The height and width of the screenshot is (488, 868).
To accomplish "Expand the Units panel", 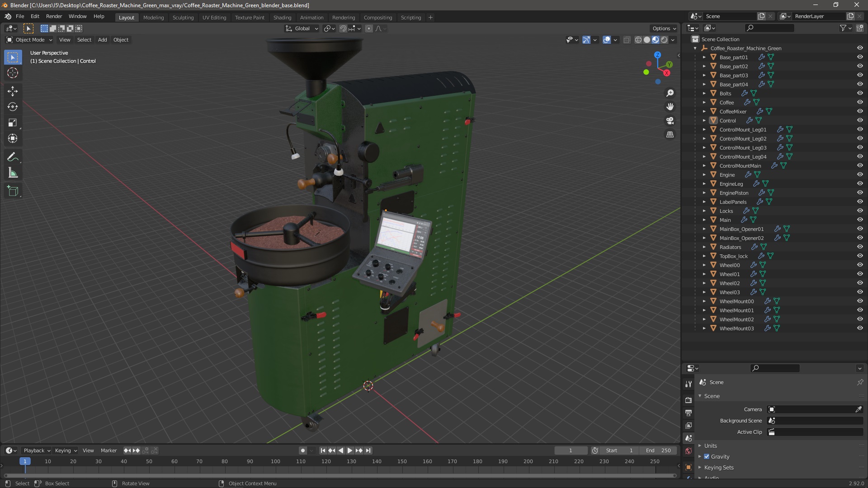I will pos(710,446).
